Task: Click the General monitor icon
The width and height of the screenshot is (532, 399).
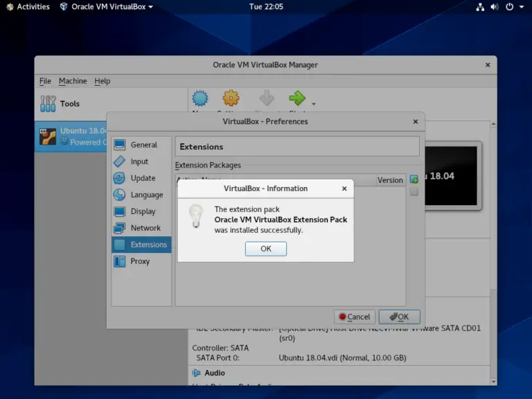Action: 119,145
